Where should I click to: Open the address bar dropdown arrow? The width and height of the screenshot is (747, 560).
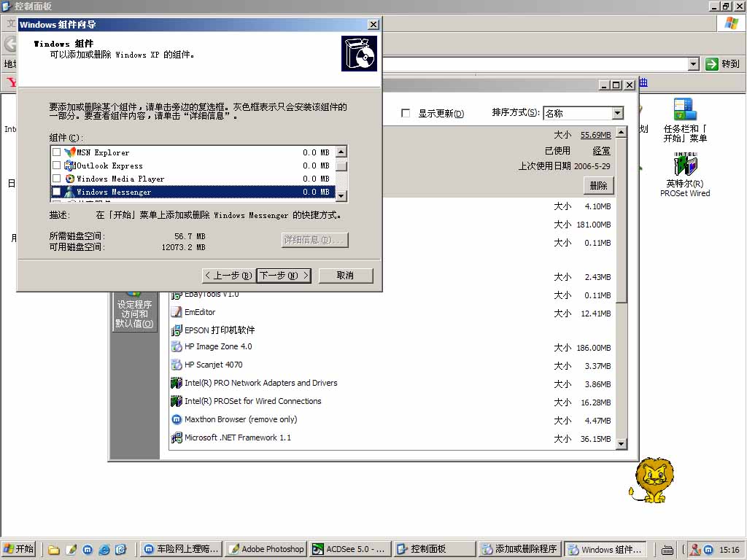(694, 64)
